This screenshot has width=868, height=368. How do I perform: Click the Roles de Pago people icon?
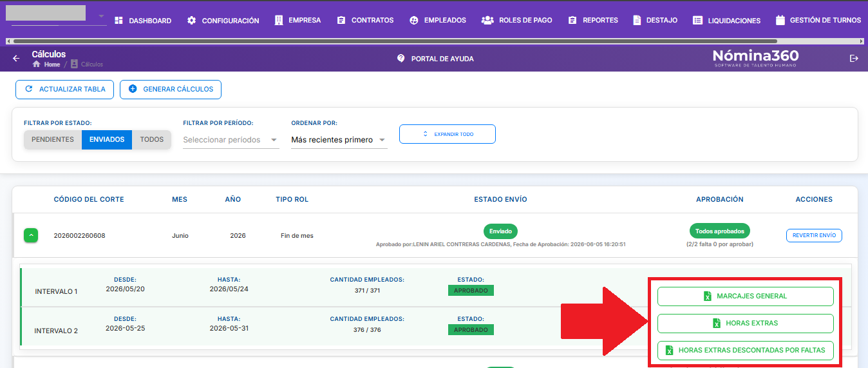click(x=487, y=20)
